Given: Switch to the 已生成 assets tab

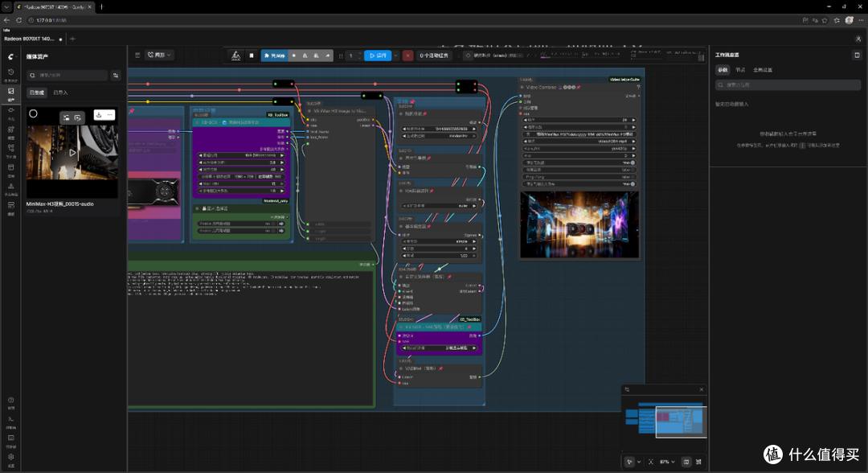Looking at the screenshot, I should (x=36, y=93).
